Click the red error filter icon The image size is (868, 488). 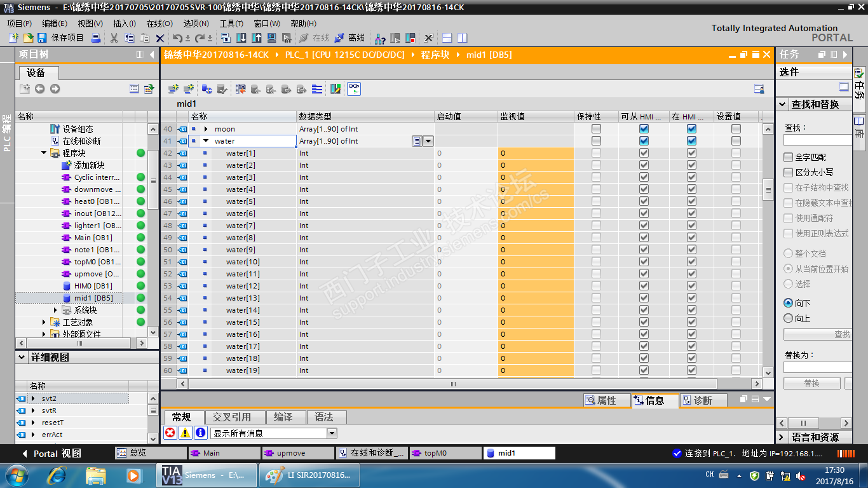pyautogui.click(x=170, y=433)
